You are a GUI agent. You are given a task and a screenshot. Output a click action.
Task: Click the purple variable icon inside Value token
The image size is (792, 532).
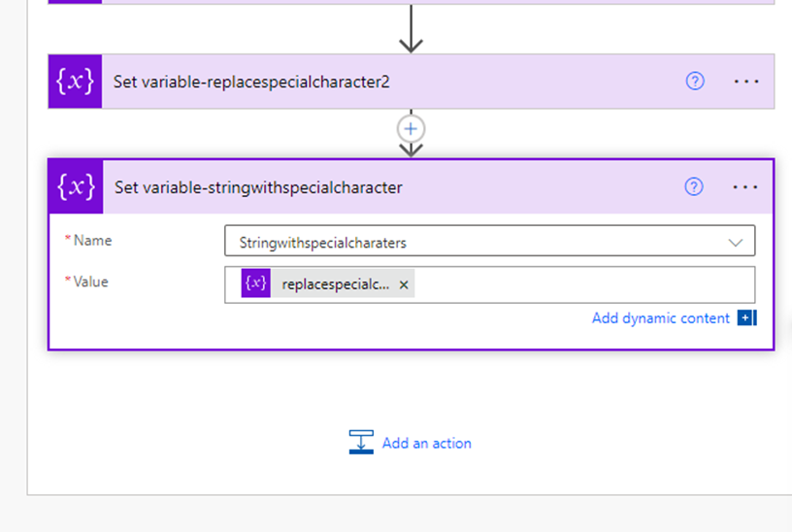point(256,283)
